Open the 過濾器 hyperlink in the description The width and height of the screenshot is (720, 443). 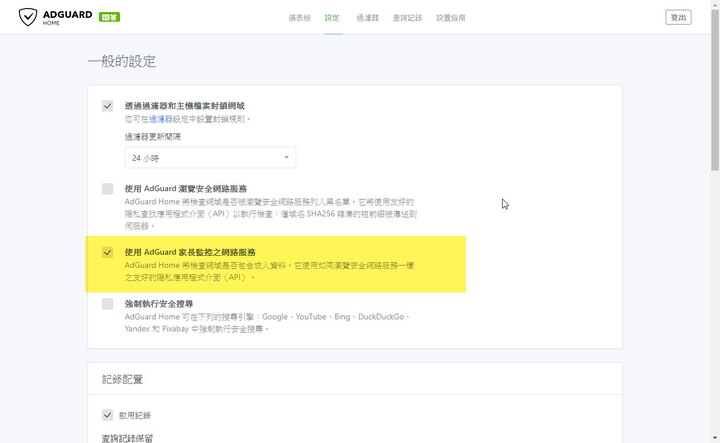(161, 119)
